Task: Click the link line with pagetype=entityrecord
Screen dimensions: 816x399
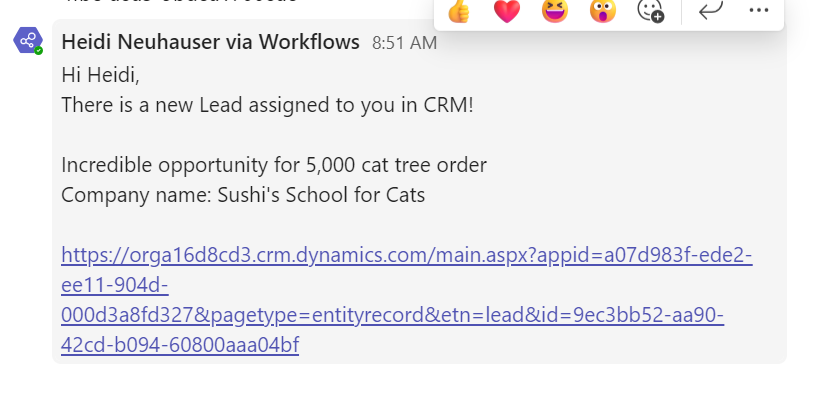Action: pos(392,315)
